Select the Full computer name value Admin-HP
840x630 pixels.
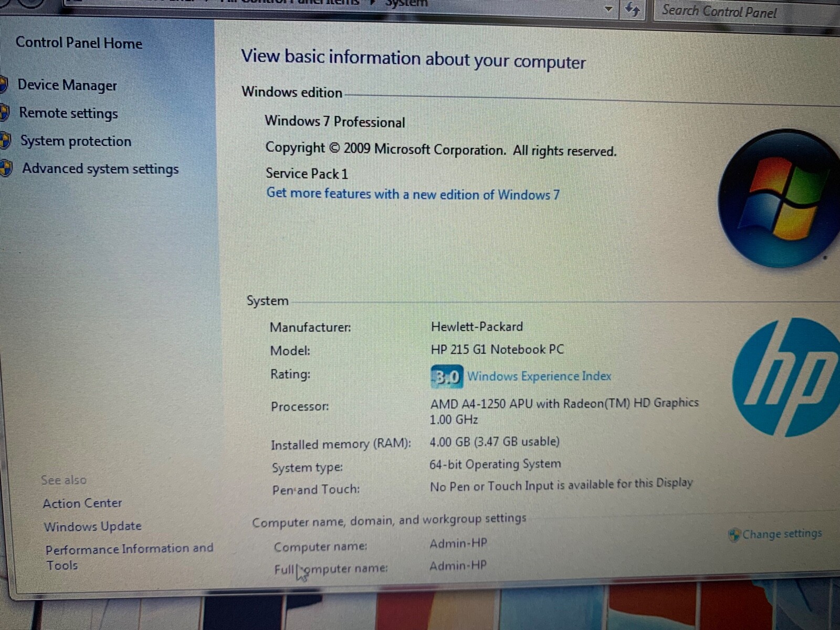click(x=458, y=565)
